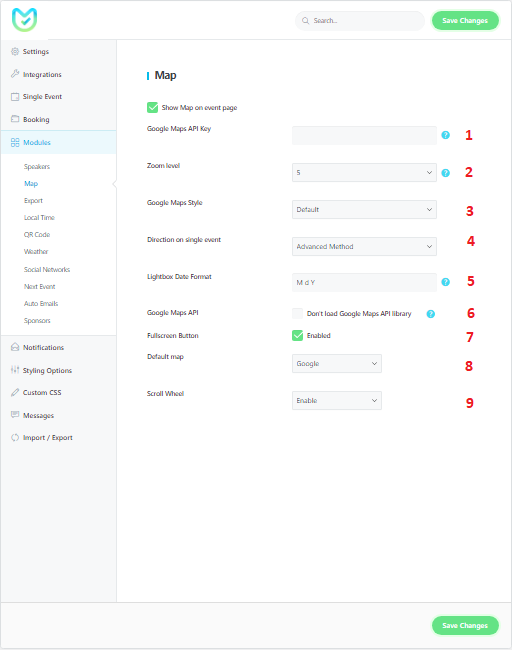This screenshot has height=650, width=512.
Task: Open the Google Maps Style dropdown
Action: point(364,209)
